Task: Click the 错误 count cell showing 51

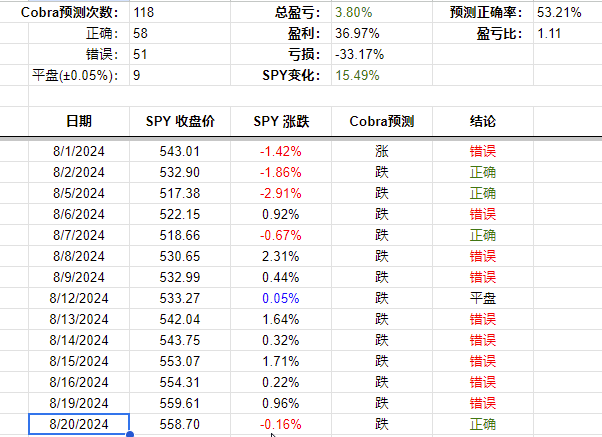Action: 180,54
